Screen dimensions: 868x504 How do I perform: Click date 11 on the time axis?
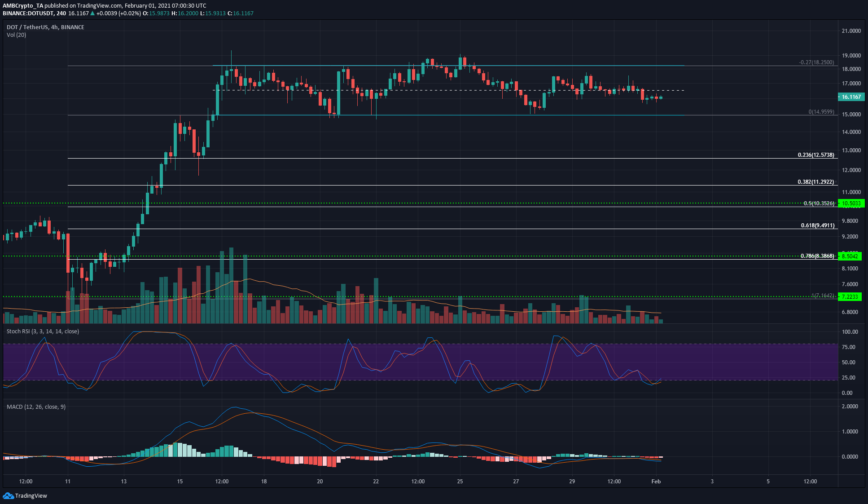click(68, 482)
